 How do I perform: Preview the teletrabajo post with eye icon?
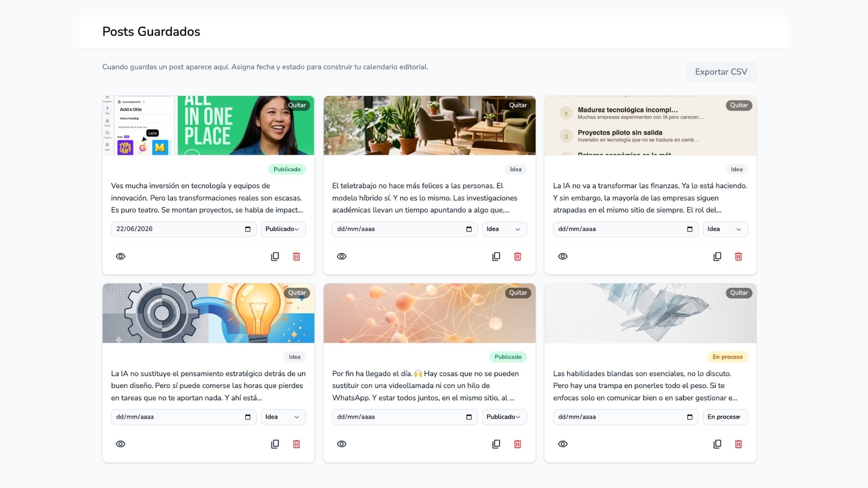click(342, 256)
